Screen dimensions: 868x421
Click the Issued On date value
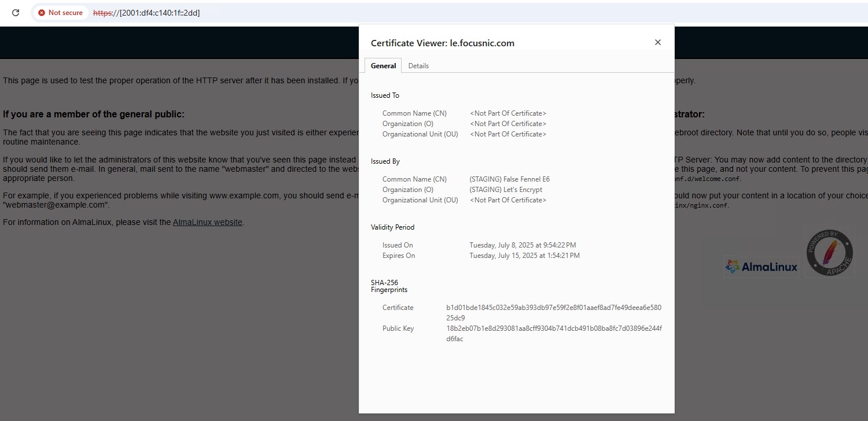pos(523,245)
